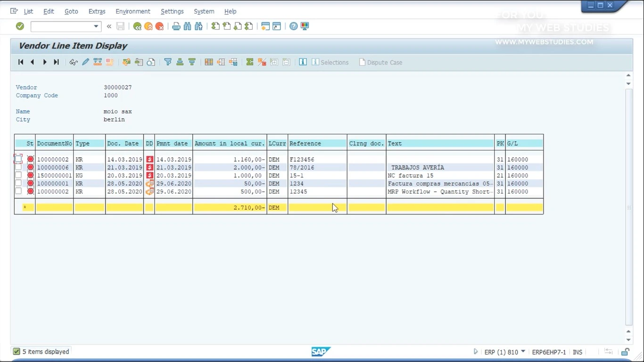The height and width of the screenshot is (362, 644).
Task: Open the Goto menu
Action: 71,11
